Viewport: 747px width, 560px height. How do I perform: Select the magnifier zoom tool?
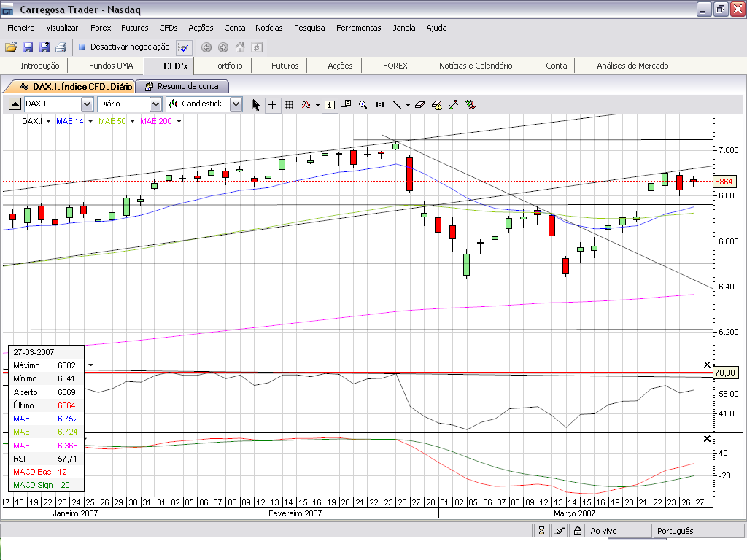click(x=363, y=105)
